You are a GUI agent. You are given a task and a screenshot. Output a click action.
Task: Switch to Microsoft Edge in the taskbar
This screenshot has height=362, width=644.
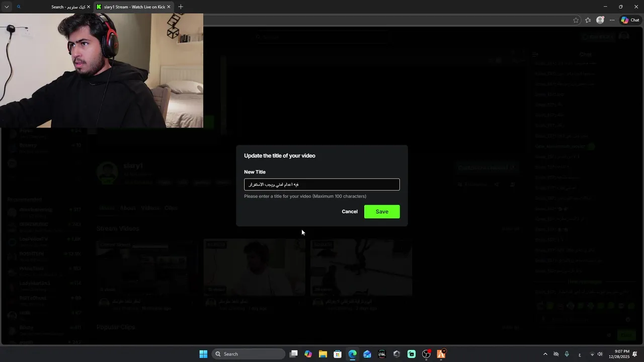pyautogui.click(x=353, y=354)
